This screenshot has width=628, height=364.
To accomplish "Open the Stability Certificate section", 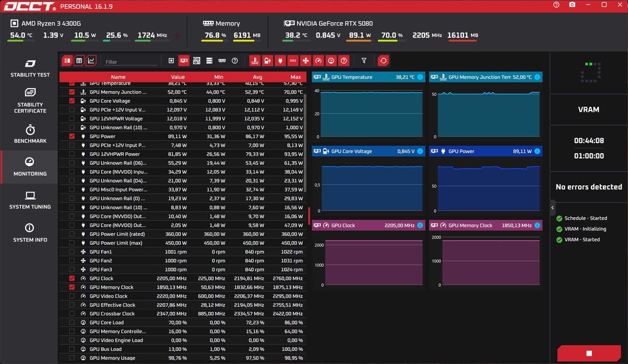I will (30, 101).
